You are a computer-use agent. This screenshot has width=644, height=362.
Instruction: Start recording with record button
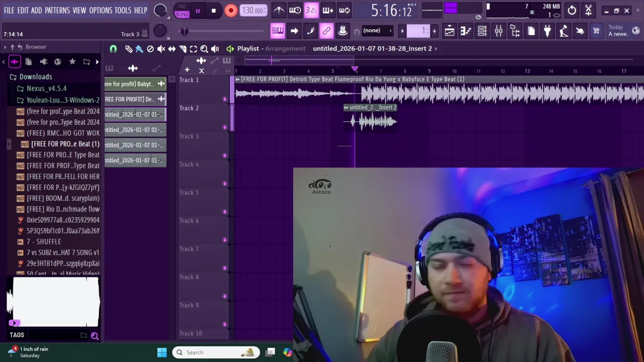tap(231, 11)
